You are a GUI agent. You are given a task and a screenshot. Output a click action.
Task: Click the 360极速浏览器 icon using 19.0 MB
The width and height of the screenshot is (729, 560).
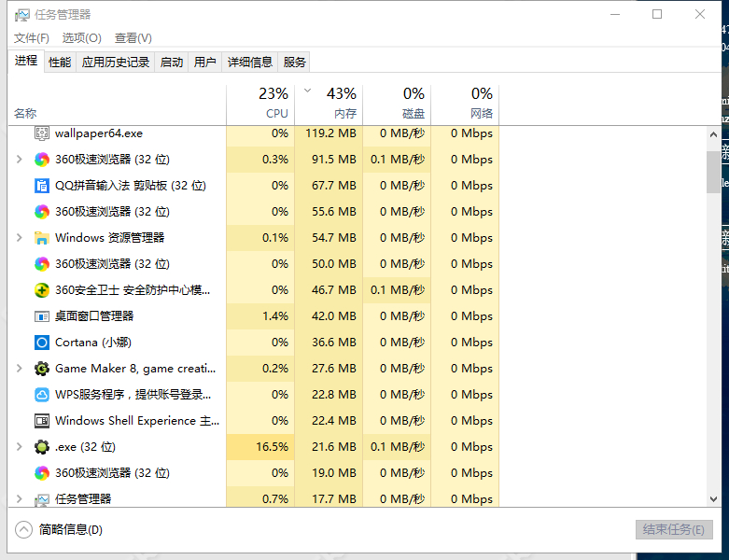tap(42, 473)
